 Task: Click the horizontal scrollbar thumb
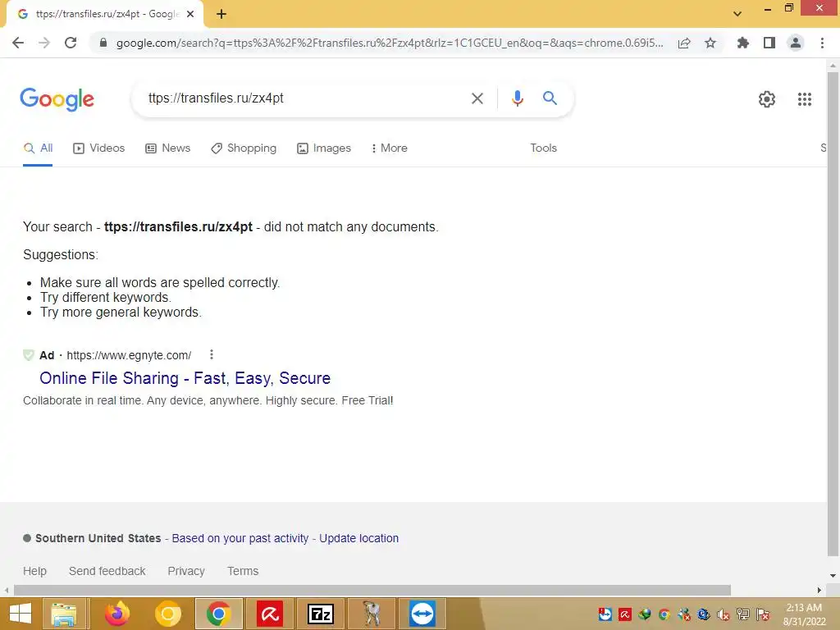(x=372, y=591)
